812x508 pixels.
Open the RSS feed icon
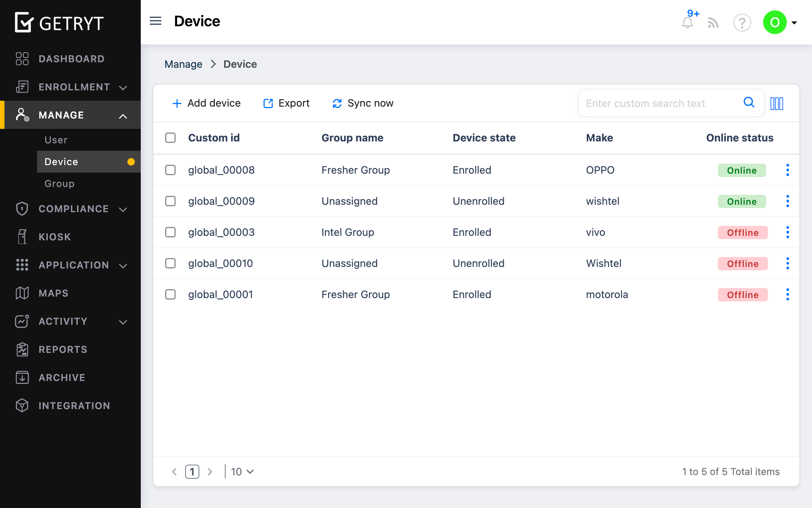click(713, 23)
